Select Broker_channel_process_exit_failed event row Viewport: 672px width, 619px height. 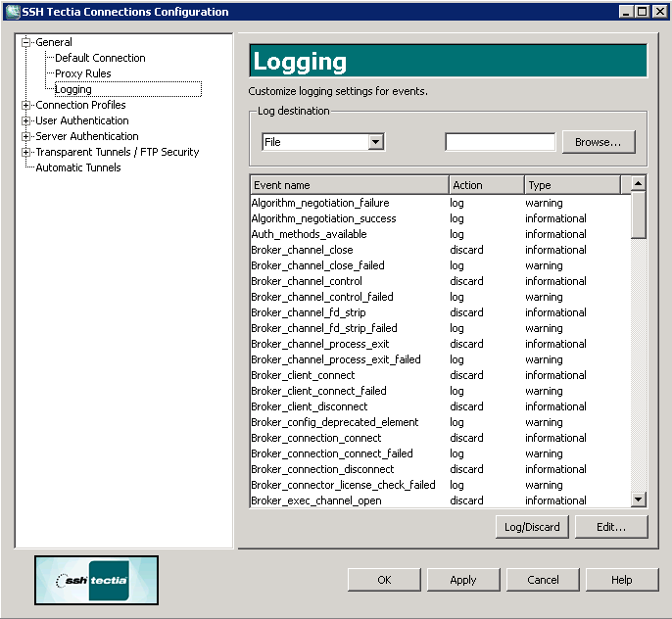coord(441,359)
